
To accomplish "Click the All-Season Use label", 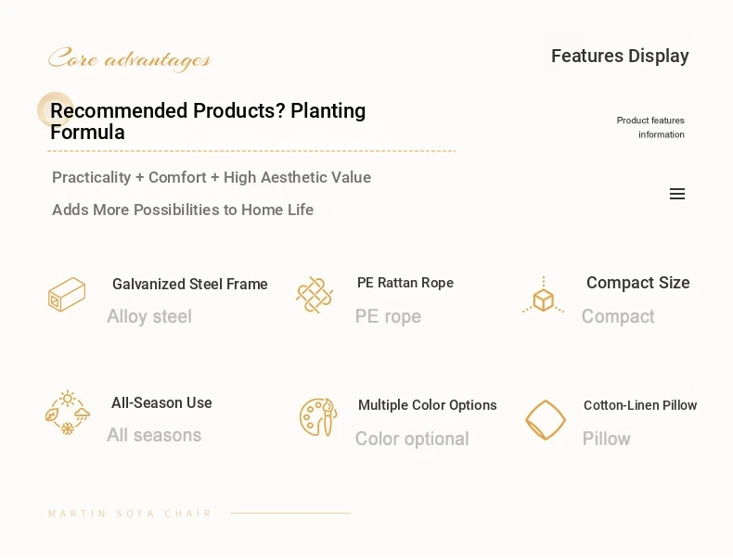I will click(x=161, y=402).
